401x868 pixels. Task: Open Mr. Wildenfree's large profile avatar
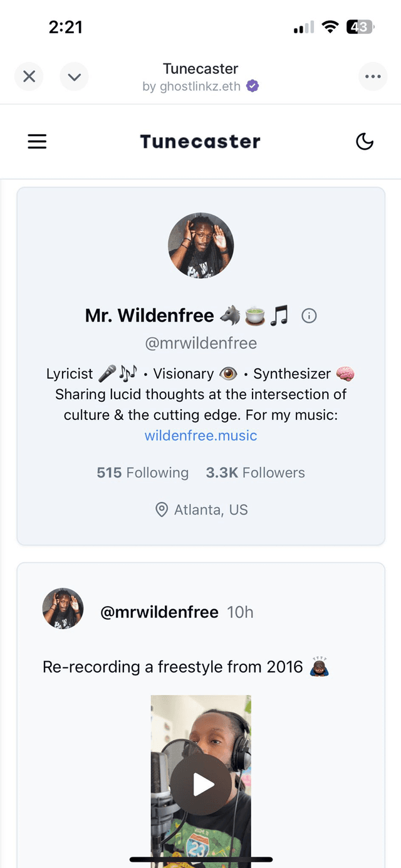click(x=200, y=245)
